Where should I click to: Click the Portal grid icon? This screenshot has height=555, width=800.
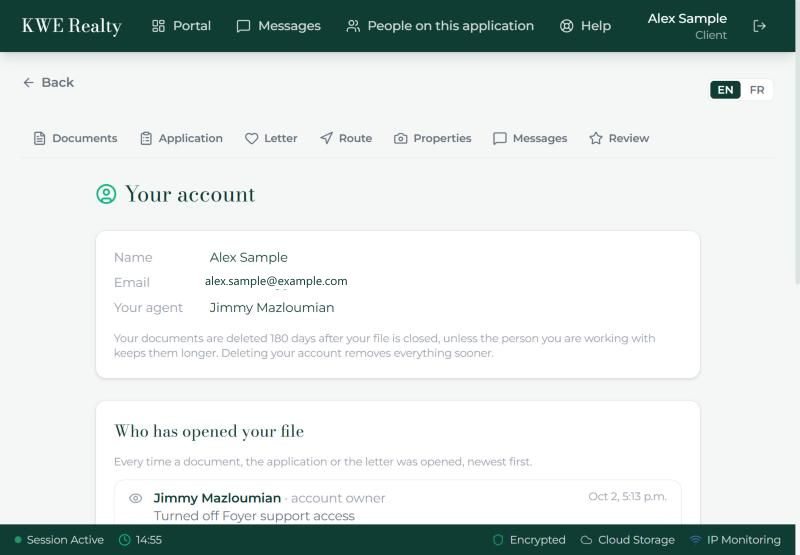click(x=158, y=26)
